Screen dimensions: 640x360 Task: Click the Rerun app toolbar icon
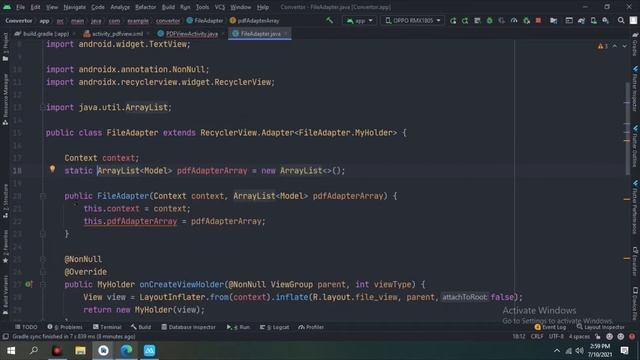(x=453, y=20)
